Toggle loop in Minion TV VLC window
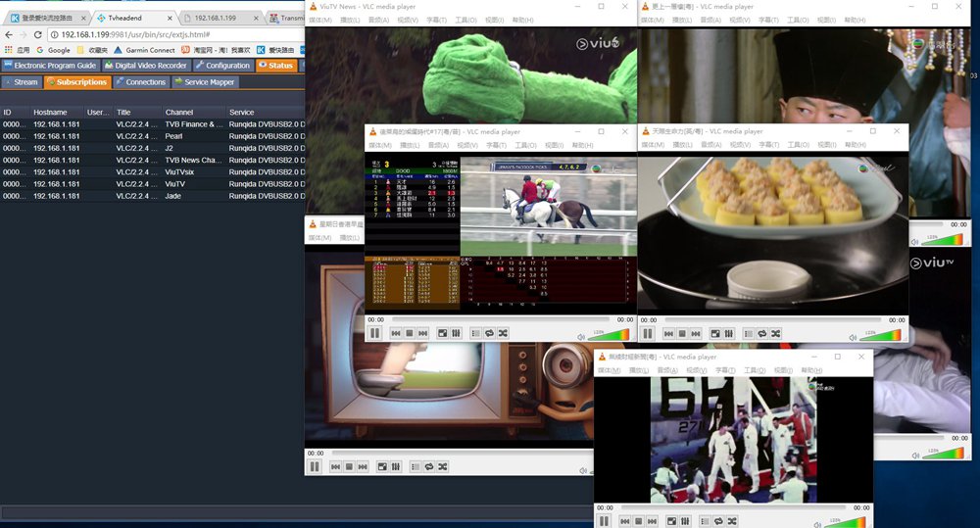The width and height of the screenshot is (980, 528). 429,466
